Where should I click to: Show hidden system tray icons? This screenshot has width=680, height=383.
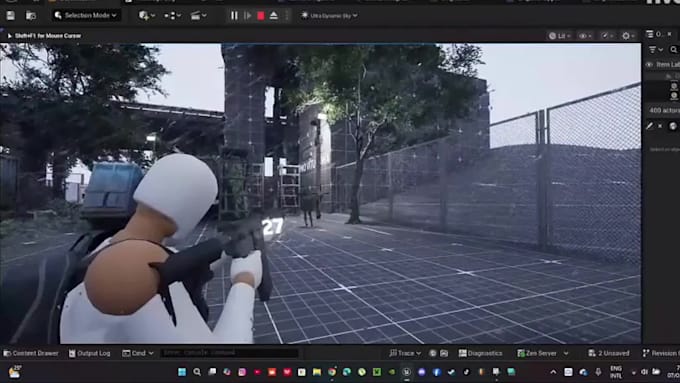point(553,372)
